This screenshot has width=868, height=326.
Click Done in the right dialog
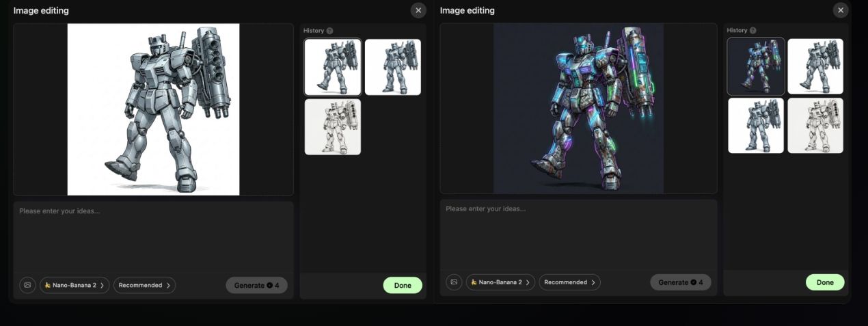pyautogui.click(x=825, y=282)
